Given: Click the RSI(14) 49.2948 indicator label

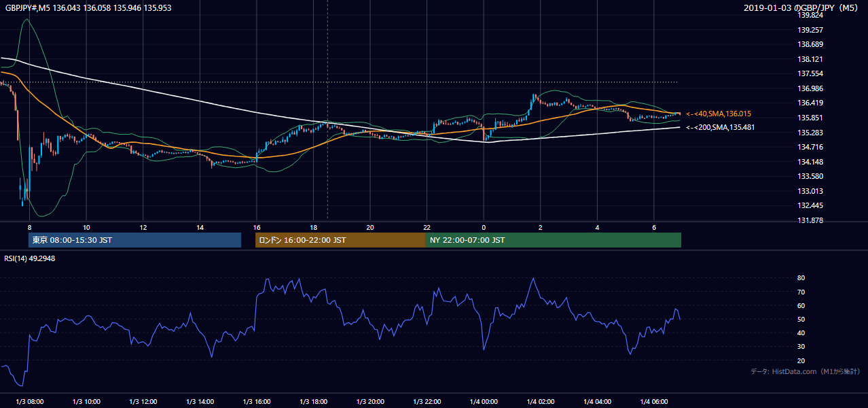Looking at the screenshot, I should [29, 258].
